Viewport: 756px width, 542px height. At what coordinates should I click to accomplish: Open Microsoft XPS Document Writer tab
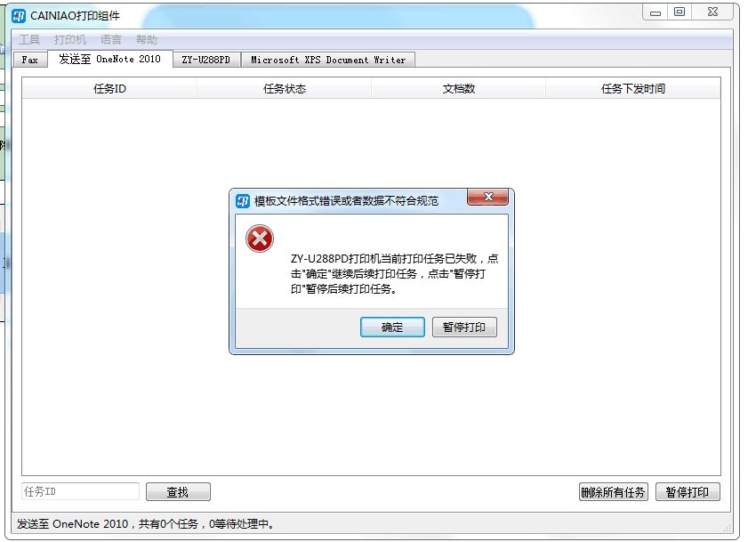(328, 60)
